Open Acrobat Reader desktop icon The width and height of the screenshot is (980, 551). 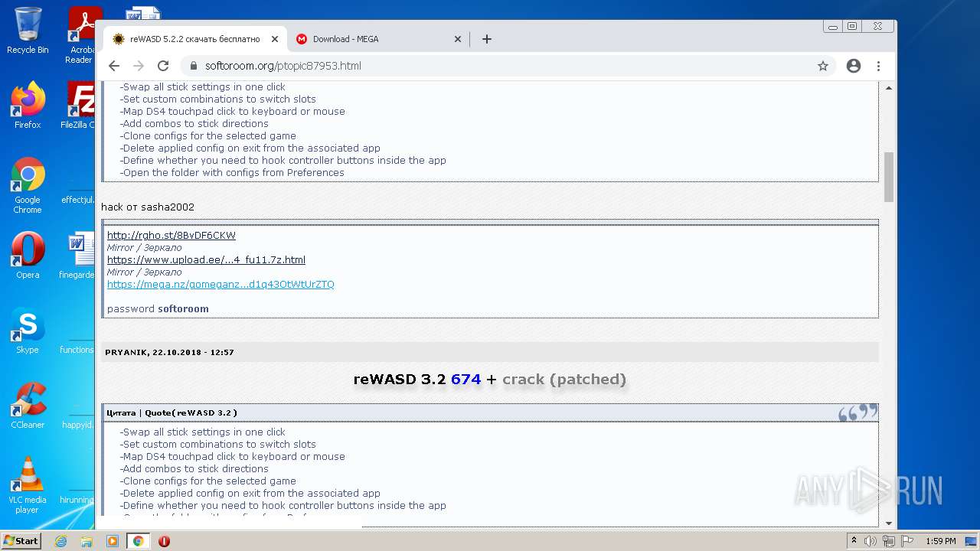(x=81, y=34)
